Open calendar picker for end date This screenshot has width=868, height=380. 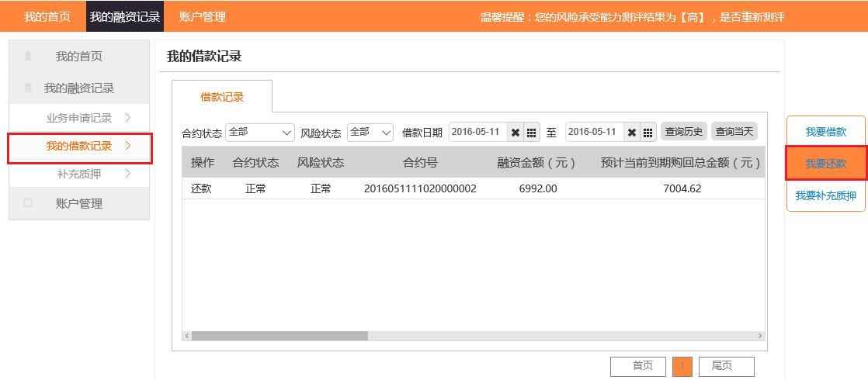click(648, 133)
